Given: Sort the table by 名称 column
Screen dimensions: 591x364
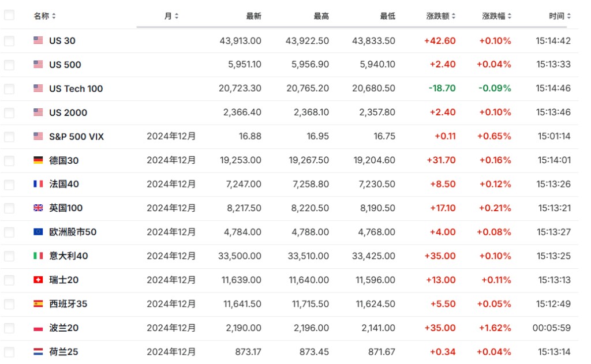Looking at the screenshot, I should [x=45, y=16].
